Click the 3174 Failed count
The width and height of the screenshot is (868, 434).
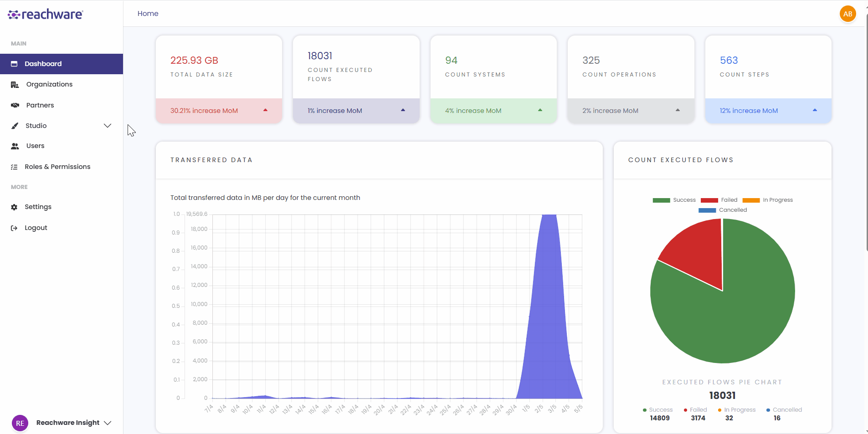pos(698,418)
